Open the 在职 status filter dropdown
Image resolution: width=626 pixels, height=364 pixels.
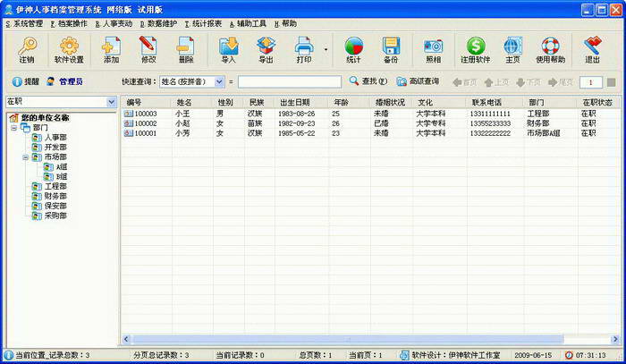click(111, 102)
